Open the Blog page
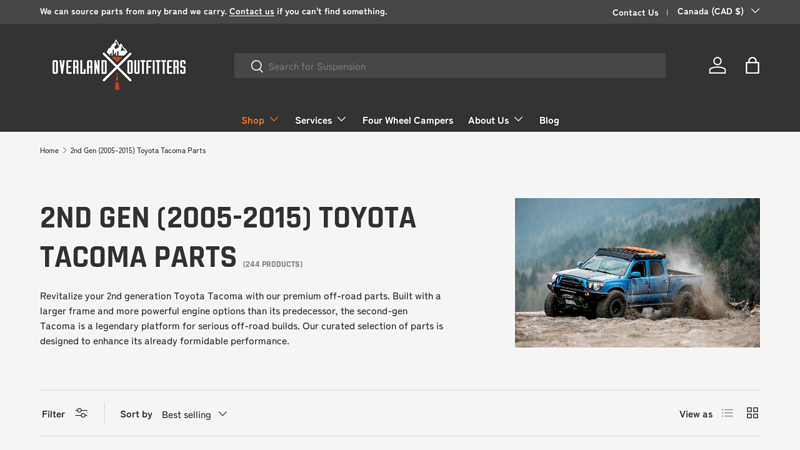The height and width of the screenshot is (450, 800). point(549,120)
